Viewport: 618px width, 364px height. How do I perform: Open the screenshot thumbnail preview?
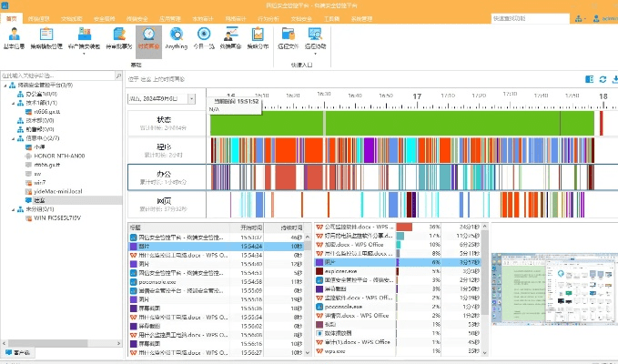(x=554, y=287)
